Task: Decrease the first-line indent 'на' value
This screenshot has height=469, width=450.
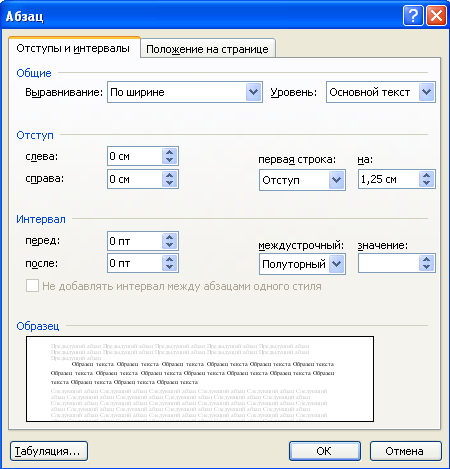Action: pyautogui.click(x=426, y=183)
